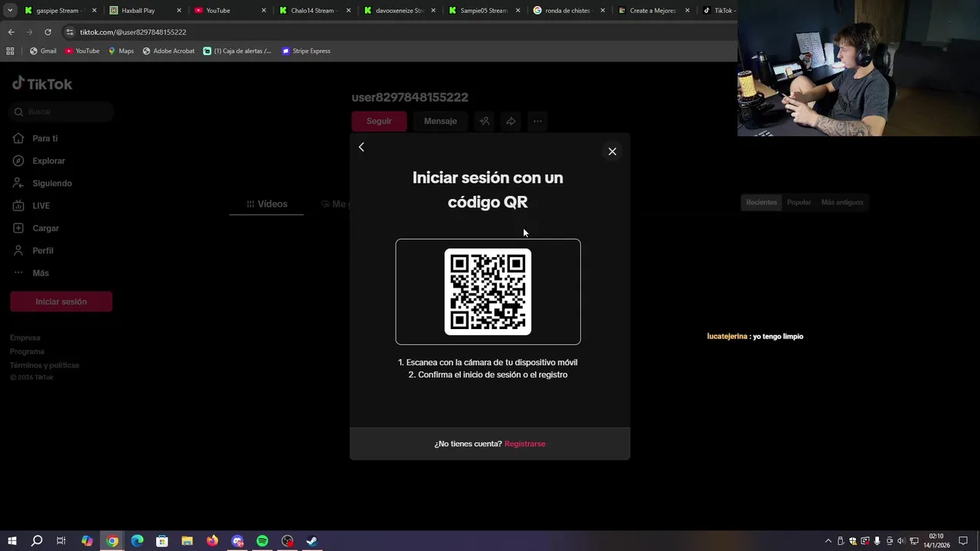Open the Maps bookmark
Viewport: 980px width, 551px height.
(x=121, y=51)
